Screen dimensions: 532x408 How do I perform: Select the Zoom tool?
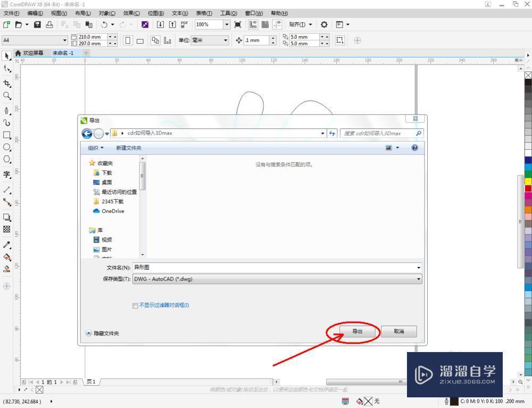pos(7,95)
